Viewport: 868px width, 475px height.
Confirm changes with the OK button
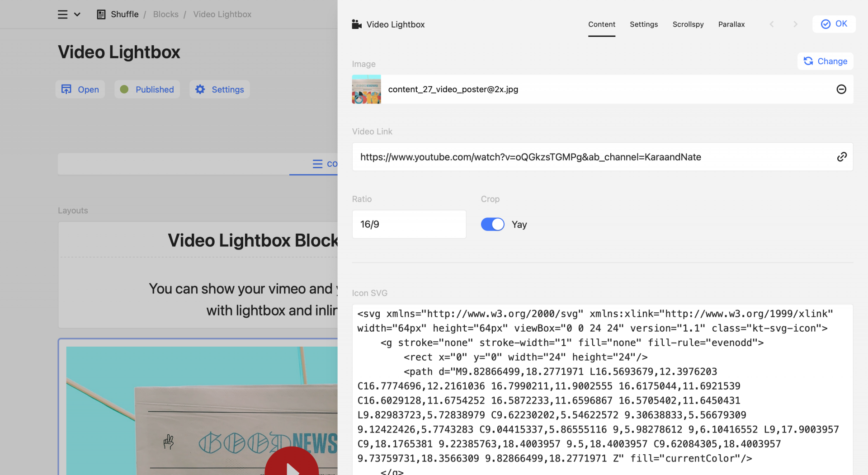834,24
